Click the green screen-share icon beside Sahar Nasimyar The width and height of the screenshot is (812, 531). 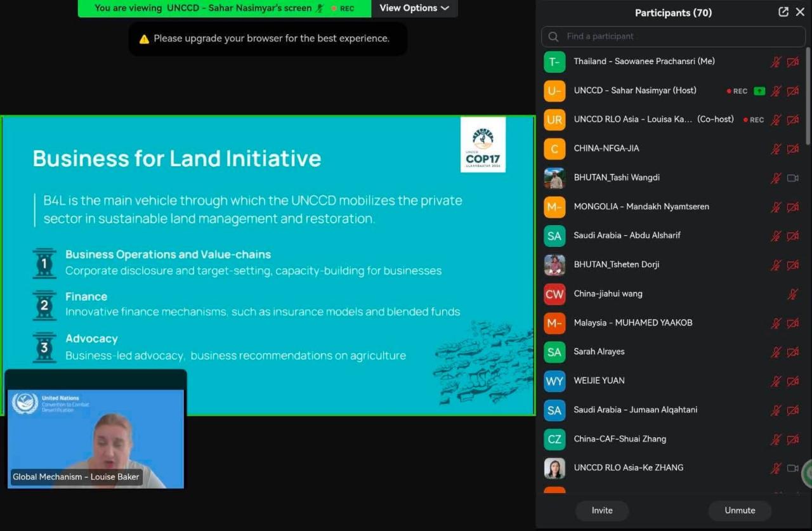(759, 91)
